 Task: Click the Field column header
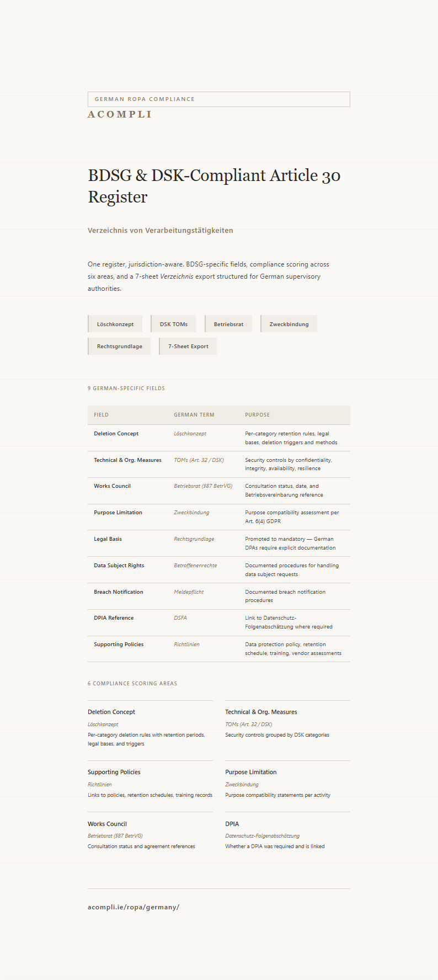101,415
